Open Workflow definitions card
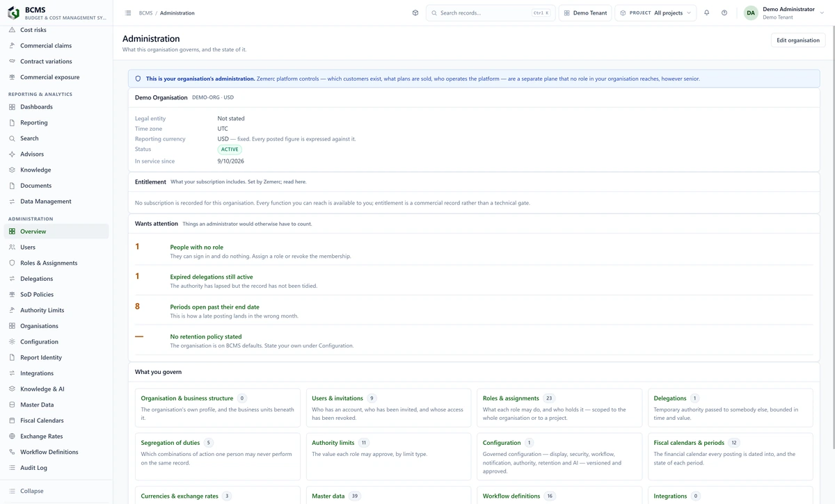The image size is (835, 504). coord(559,496)
